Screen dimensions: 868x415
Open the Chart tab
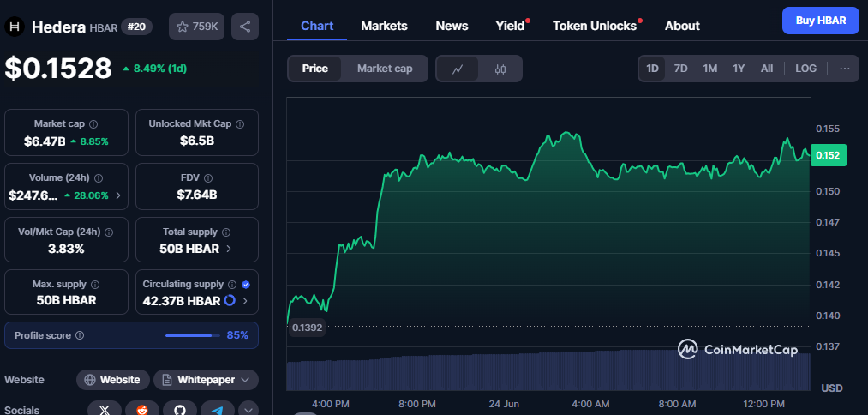coord(317,26)
